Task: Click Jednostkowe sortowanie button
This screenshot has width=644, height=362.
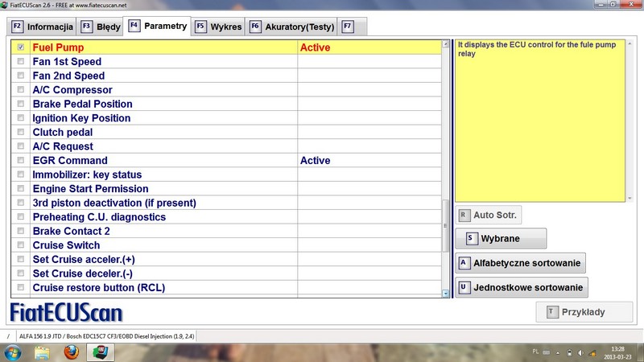Action: tap(522, 287)
